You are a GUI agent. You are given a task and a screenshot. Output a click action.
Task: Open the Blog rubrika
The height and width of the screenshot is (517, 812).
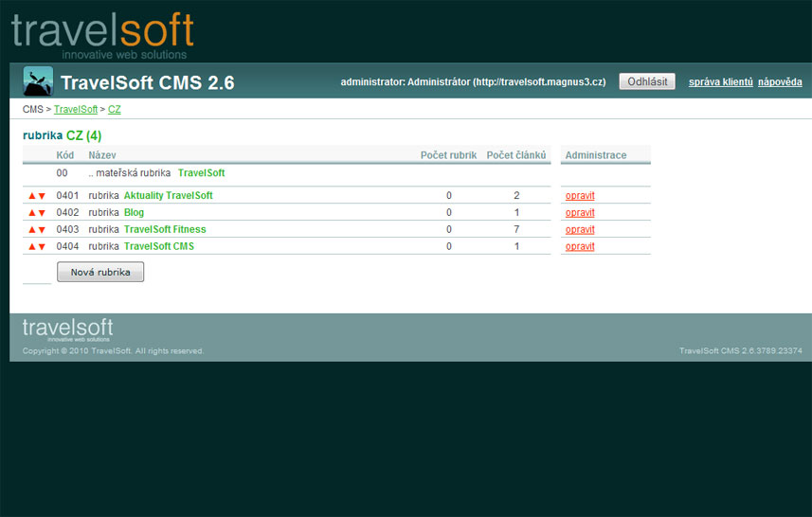(x=135, y=213)
